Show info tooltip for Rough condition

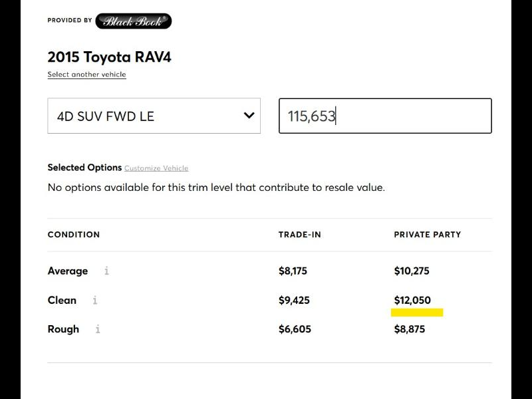click(x=98, y=329)
